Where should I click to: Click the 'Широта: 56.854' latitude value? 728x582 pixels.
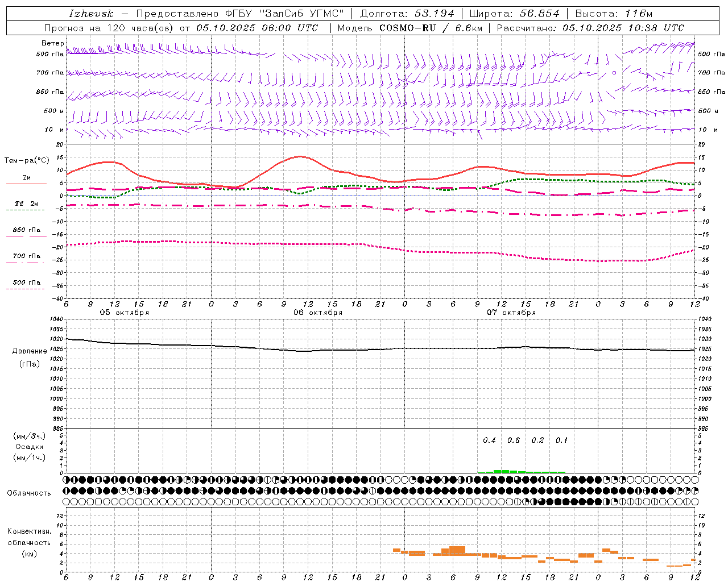pos(514,14)
